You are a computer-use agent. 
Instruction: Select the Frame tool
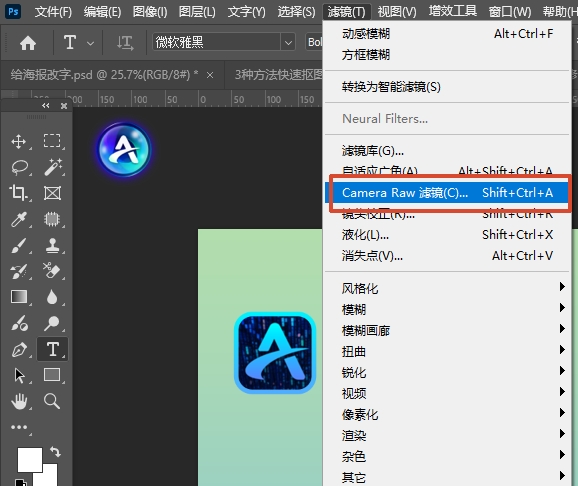click(52, 193)
